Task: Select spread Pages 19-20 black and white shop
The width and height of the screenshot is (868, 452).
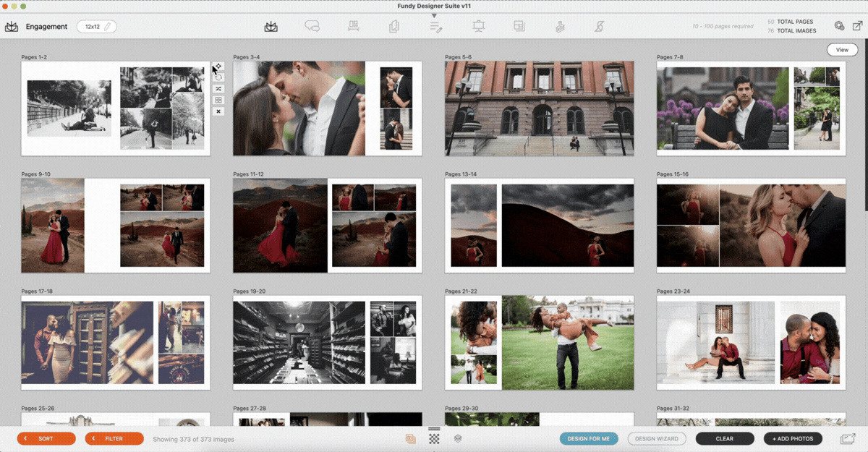Action: tap(328, 343)
